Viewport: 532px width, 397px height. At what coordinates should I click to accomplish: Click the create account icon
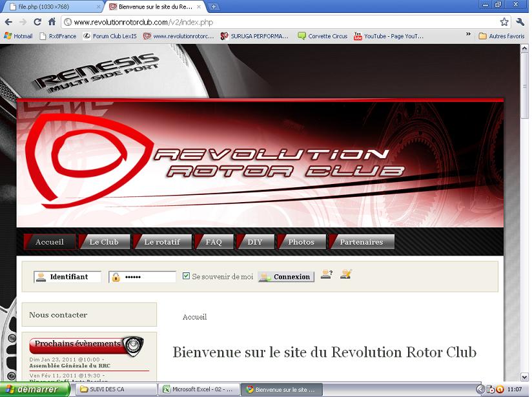(346, 274)
